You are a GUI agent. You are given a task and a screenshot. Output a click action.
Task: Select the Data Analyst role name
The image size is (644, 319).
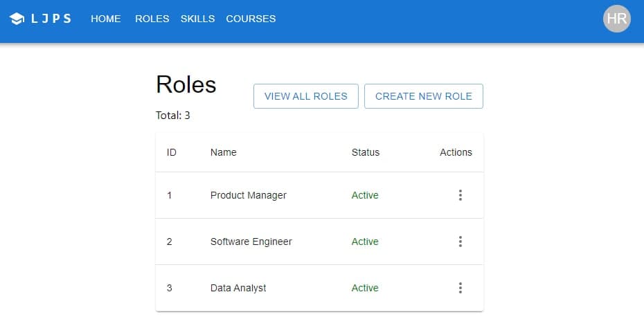click(238, 288)
